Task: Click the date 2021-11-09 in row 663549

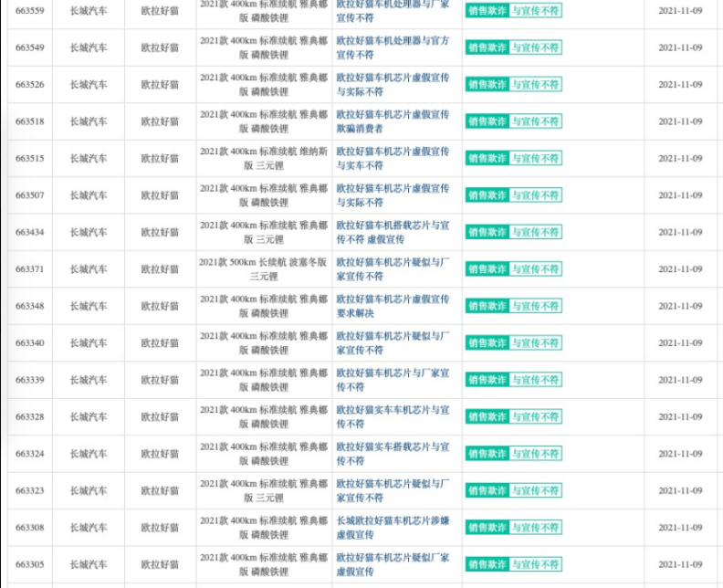Action: click(x=680, y=47)
